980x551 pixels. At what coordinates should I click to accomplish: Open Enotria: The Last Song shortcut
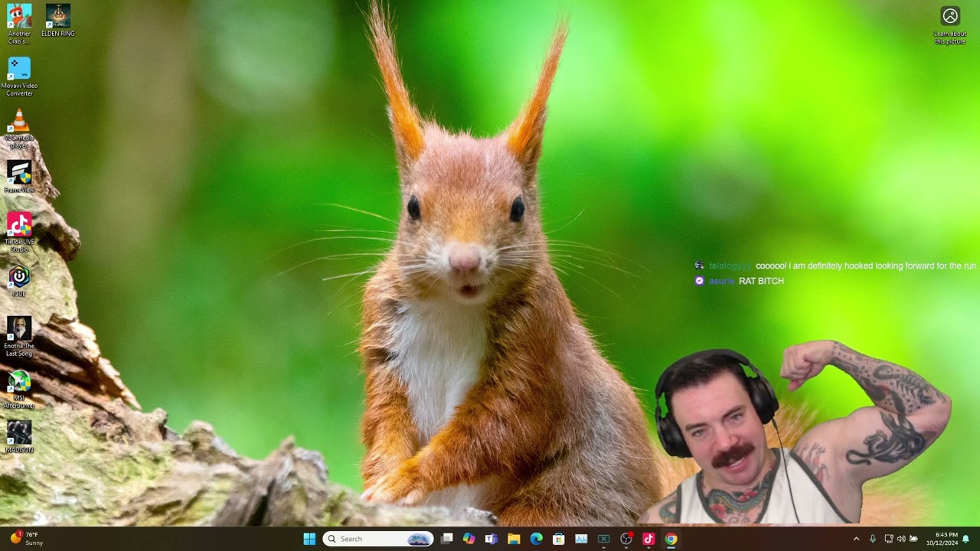point(19,329)
